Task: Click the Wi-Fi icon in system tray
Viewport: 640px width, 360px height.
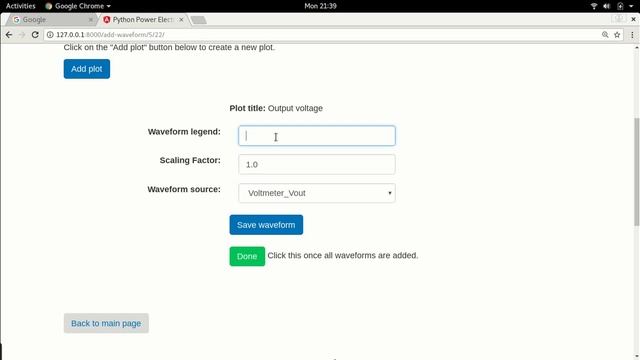Action: click(594, 6)
